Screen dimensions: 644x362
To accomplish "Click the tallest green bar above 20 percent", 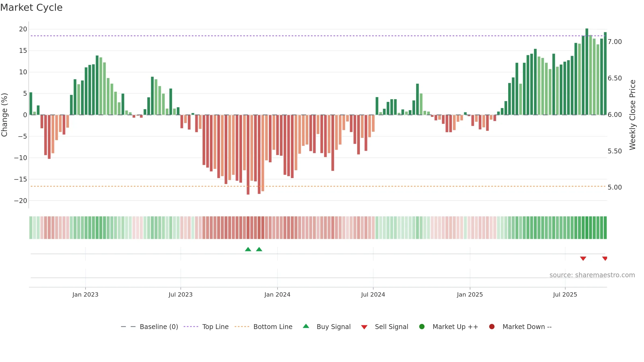I will (x=587, y=72).
